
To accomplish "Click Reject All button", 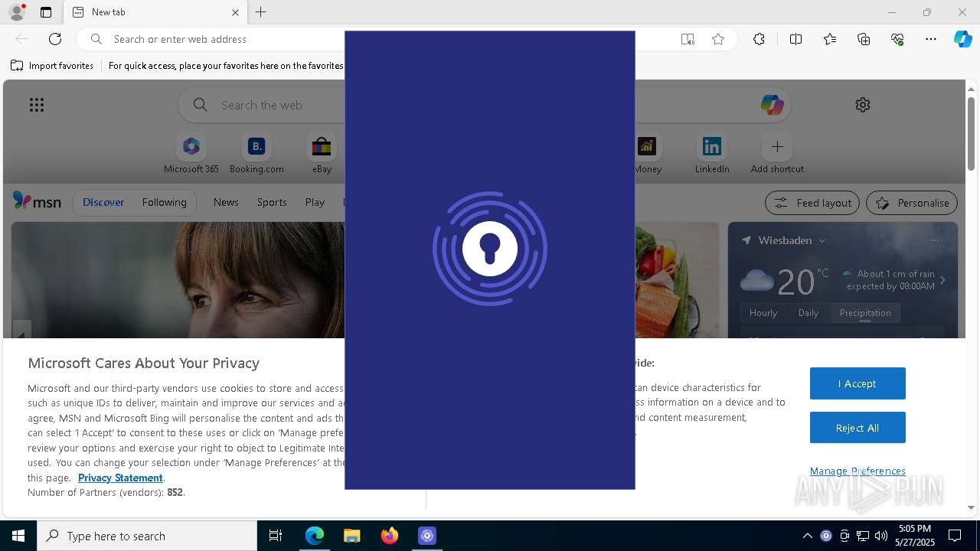I will coord(857,428).
